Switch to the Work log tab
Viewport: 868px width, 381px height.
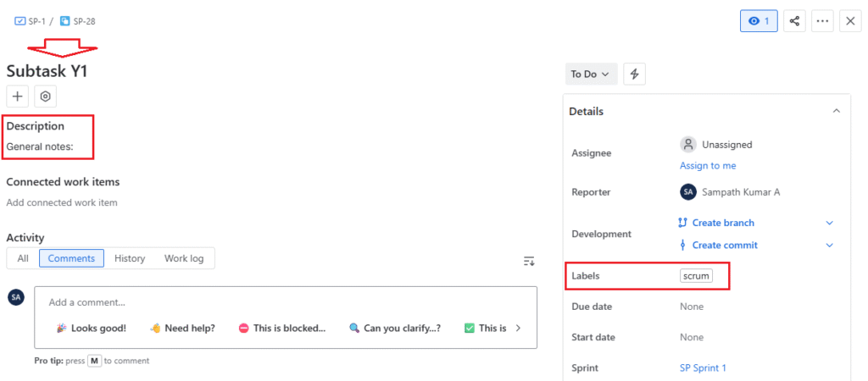[x=184, y=258]
